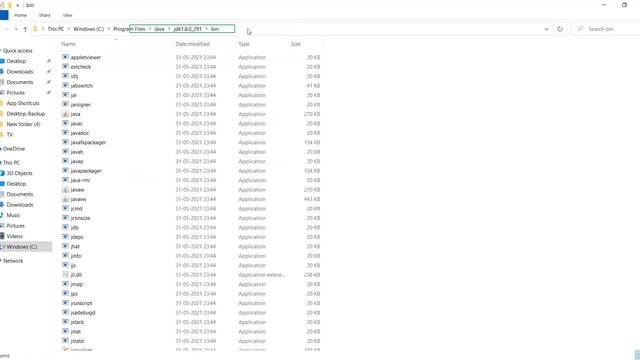Open the Share ribbon tab
Viewport: 640px width, 360px height.
click(44, 15)
